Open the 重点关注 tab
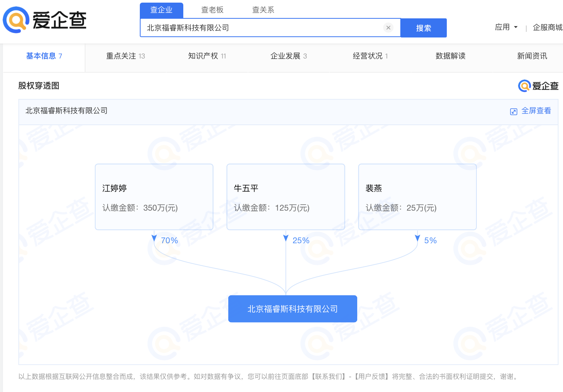The height and width of the screenshot is (392, 563). pyautogui.click(x=126, y=56)
